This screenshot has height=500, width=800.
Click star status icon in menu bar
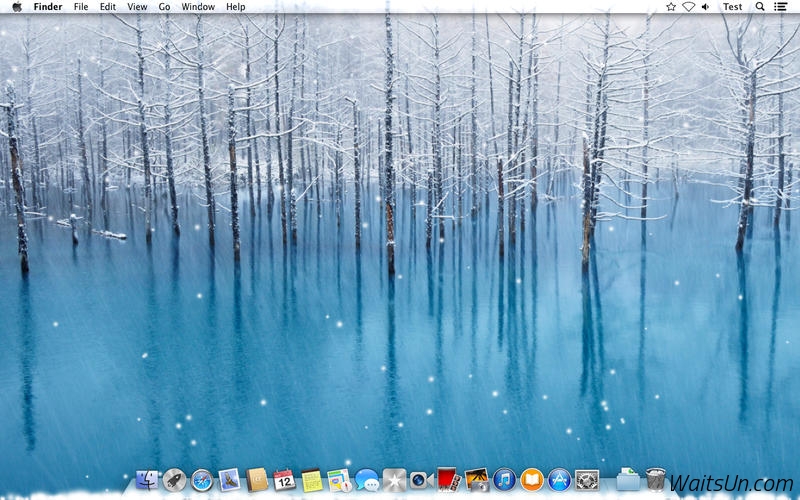(671, 7)
